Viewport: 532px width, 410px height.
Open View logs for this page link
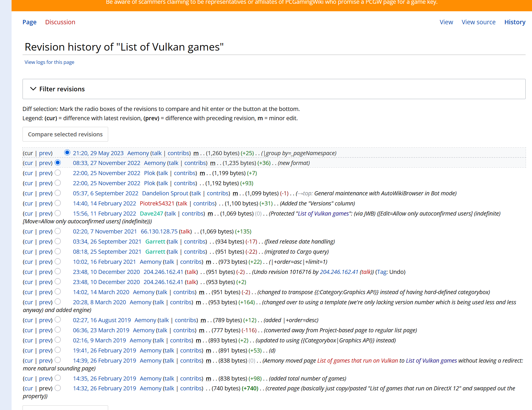pos(49,62)
